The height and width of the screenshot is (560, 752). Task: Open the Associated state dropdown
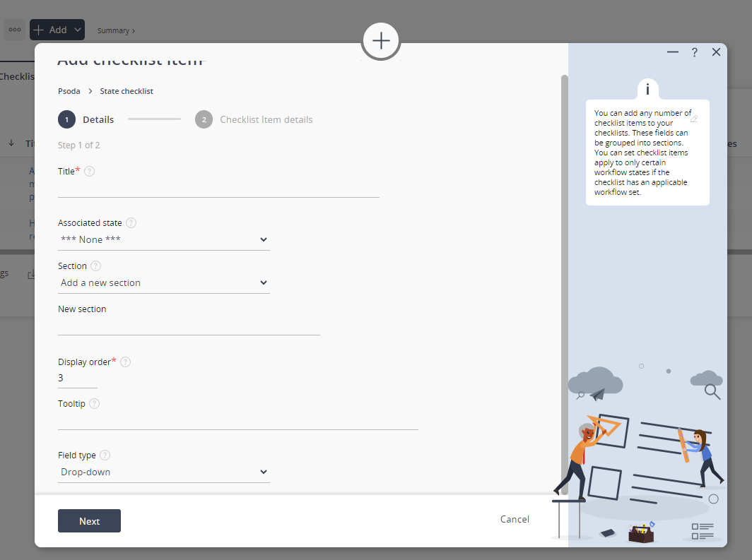(x=163, y=240)
